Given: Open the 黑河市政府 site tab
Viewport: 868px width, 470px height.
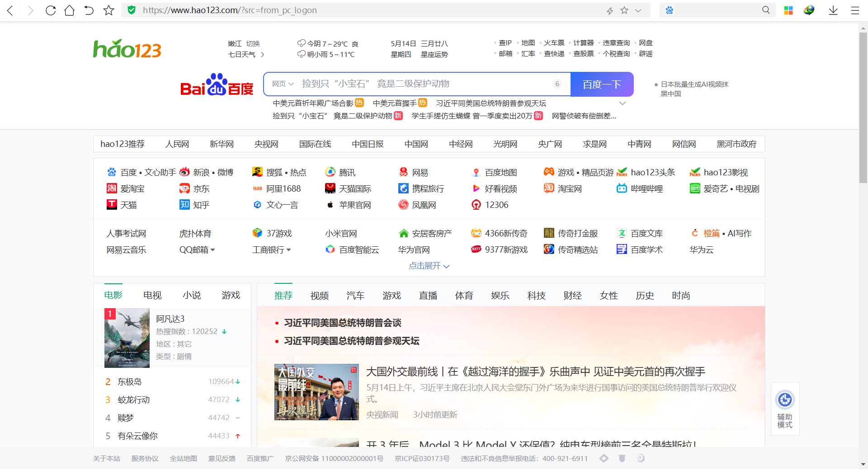Looking at the screenshot, I should coord(736,144).
